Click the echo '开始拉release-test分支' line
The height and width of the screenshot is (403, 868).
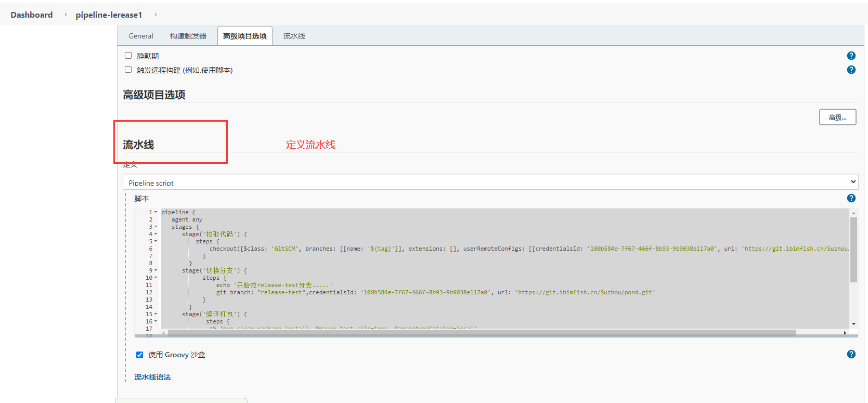[x=274, y=285]
